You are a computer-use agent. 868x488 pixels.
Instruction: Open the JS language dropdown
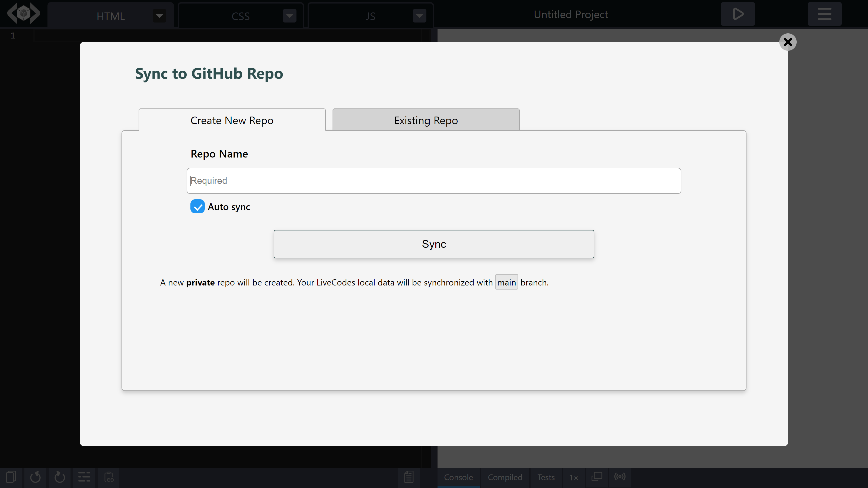(x=419, y=15)
